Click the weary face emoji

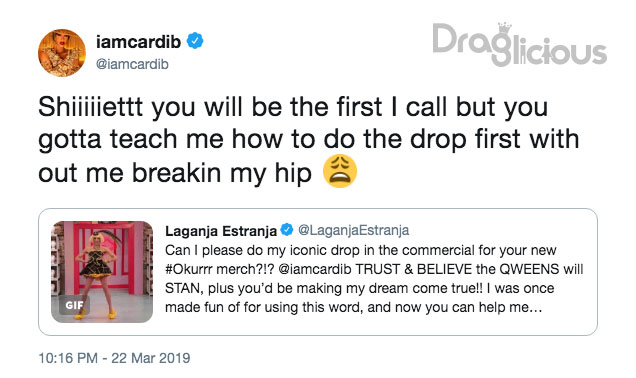point(340,171)
